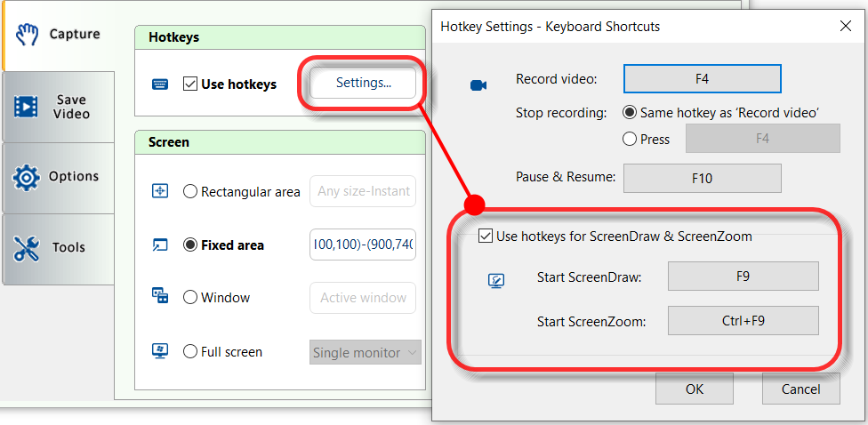The width and height of the screenshot is (868, 425).
Task: Open the Tools tab
Action: pyautogui.click(x=58, y=248)
